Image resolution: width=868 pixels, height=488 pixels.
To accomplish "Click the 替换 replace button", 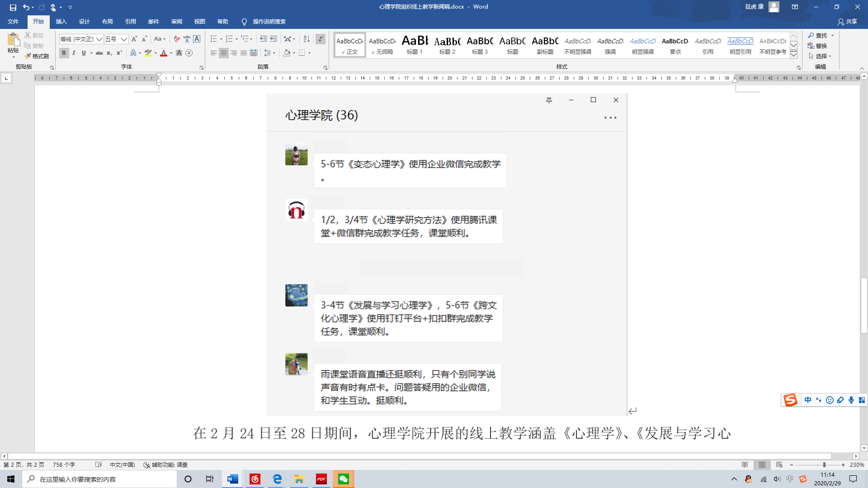I will tap(817, 46).
